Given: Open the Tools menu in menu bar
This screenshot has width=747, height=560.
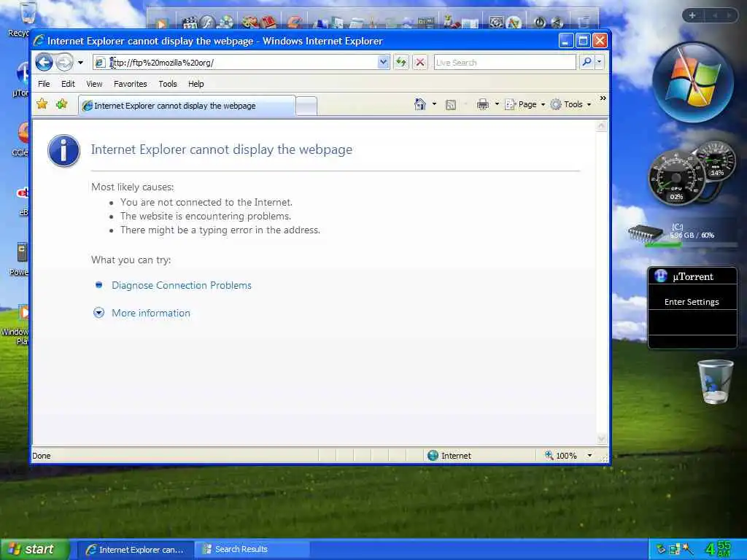Looking at the screenshot, I should point(168,84).
